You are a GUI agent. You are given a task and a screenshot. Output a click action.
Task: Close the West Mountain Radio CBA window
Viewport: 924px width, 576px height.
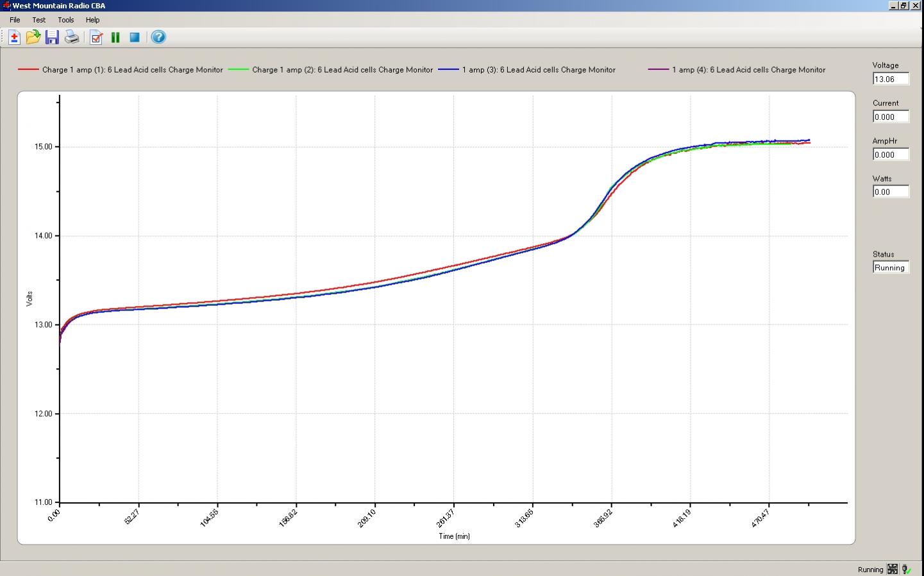[916, 5]
